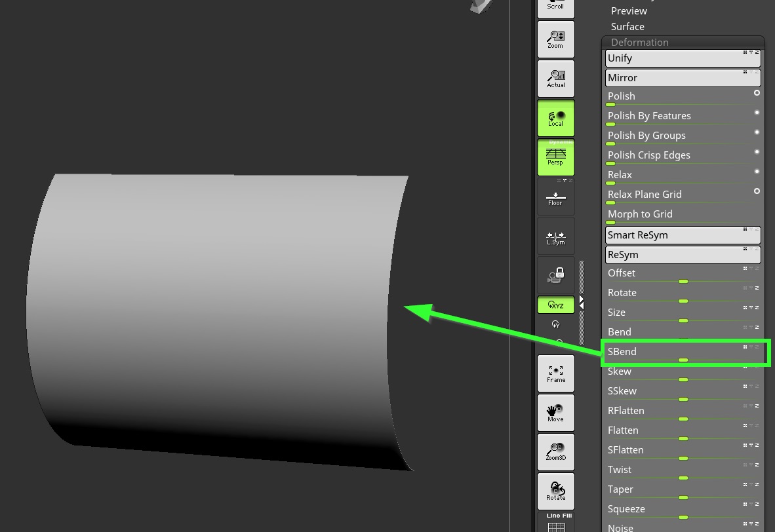Click the SSkew slider
Screen dimensions: 775x532
(x=683, y=392)
